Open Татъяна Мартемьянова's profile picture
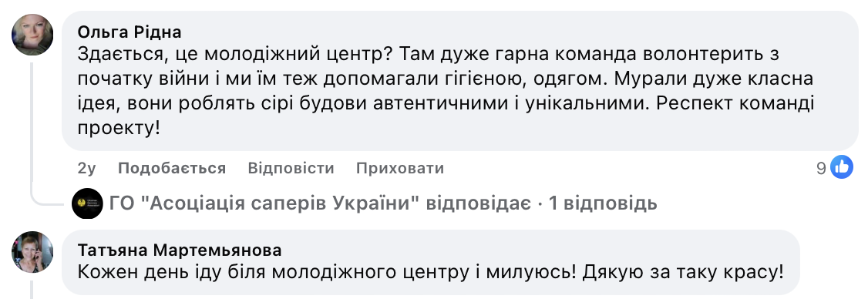868x299 pixels. 32,252
